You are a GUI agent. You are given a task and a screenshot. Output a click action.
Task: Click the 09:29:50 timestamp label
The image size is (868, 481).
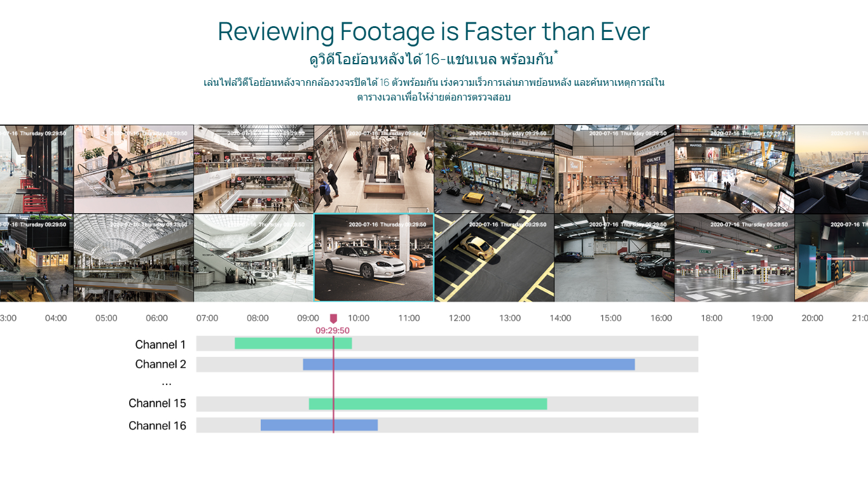click(333, 331)
